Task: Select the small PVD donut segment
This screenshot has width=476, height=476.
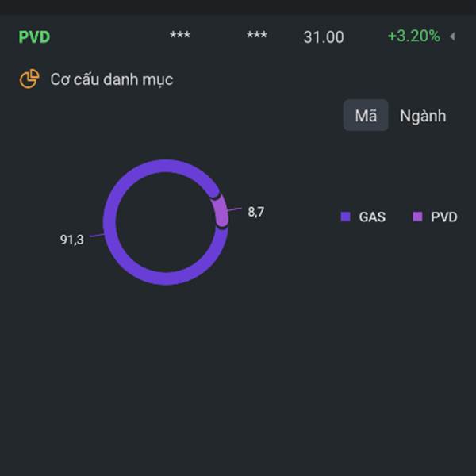Action: [221, 211]
